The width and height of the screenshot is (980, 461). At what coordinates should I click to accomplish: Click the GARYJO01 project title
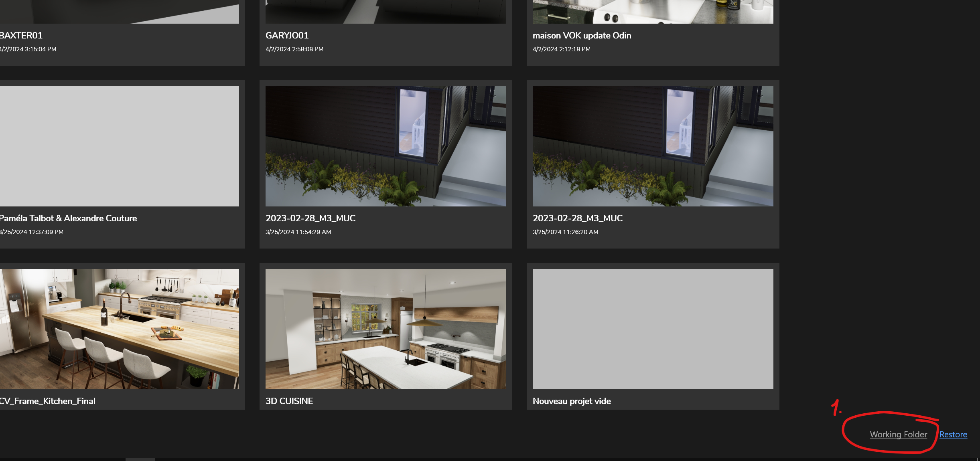point(287,35)
